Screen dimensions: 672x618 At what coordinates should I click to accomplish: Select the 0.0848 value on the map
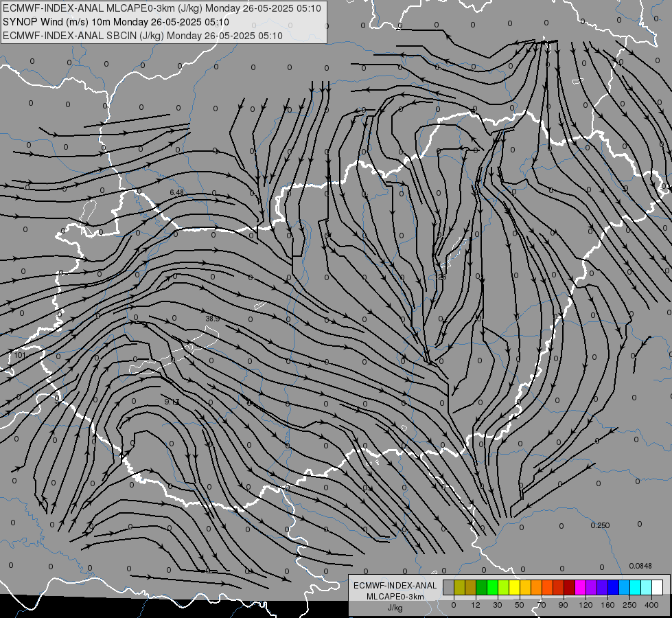(640, 566)
